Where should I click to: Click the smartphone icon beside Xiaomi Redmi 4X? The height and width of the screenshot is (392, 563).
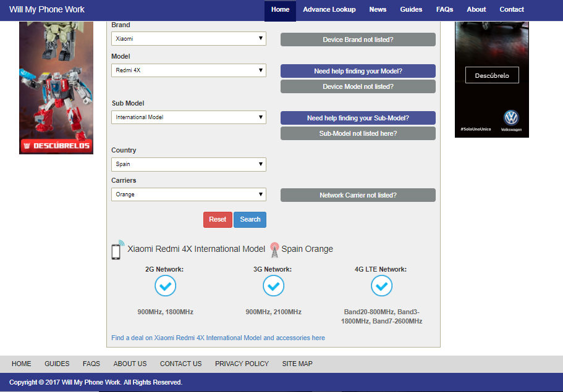[x=117, y=250]
